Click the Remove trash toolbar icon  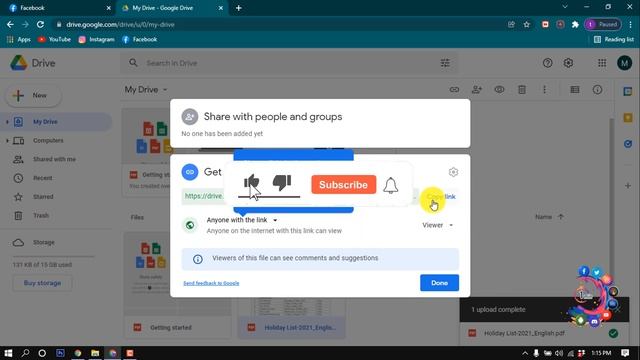click(x=522, y=89)
